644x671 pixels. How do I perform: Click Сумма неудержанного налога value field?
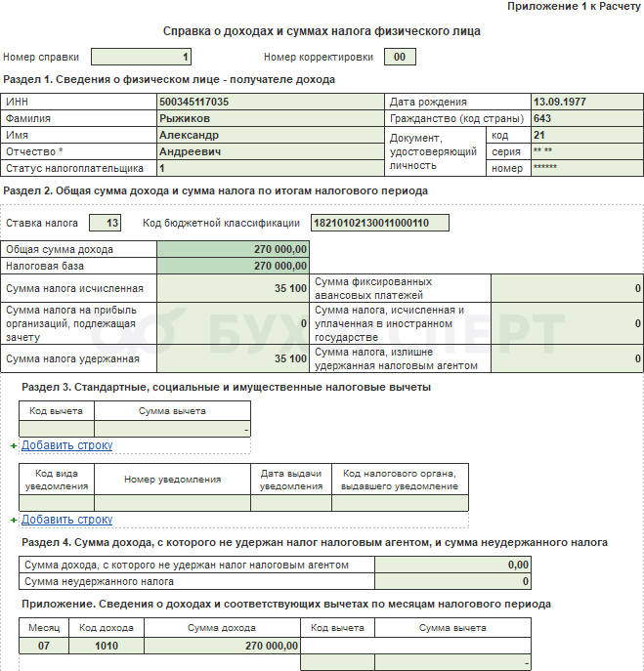click(452, 581)
